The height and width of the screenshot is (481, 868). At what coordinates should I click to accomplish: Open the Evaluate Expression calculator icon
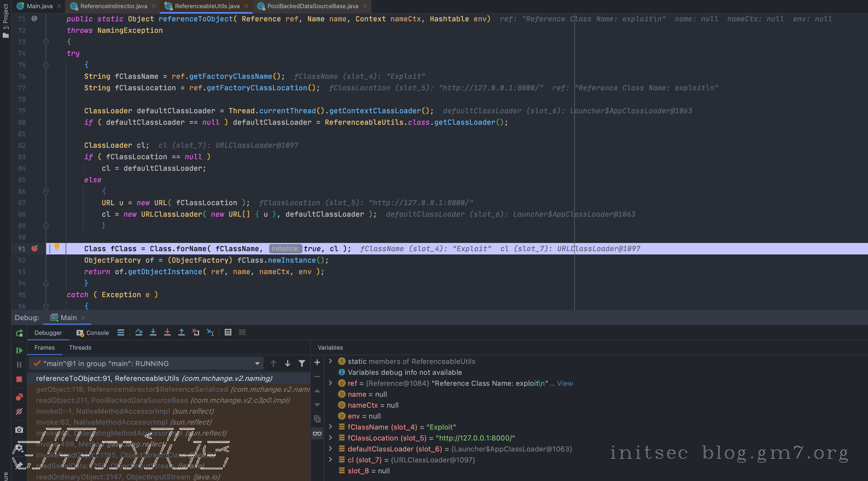click(x=228, y=332)
